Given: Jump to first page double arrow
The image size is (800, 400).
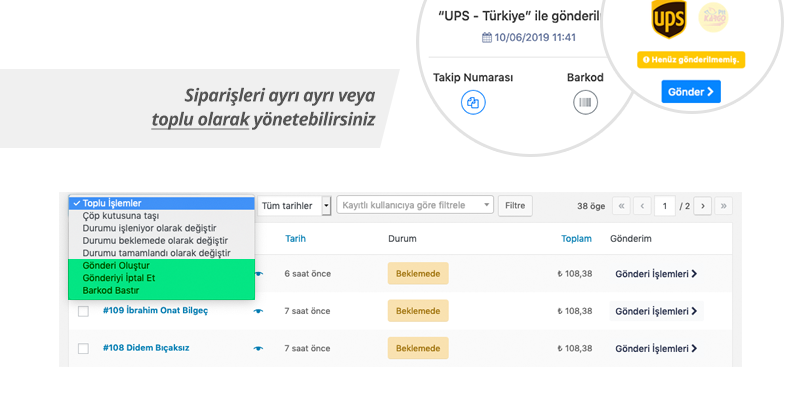Looking at the screenshot, I should (x=621, y=206).
